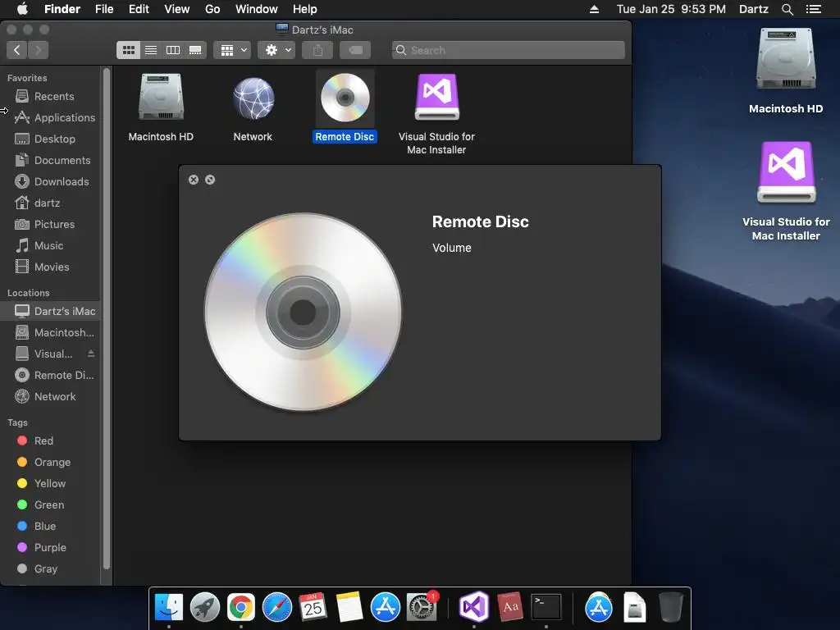Open the Finder menu
Viewport: 840px width, 630px height.
tap(62, 9)
